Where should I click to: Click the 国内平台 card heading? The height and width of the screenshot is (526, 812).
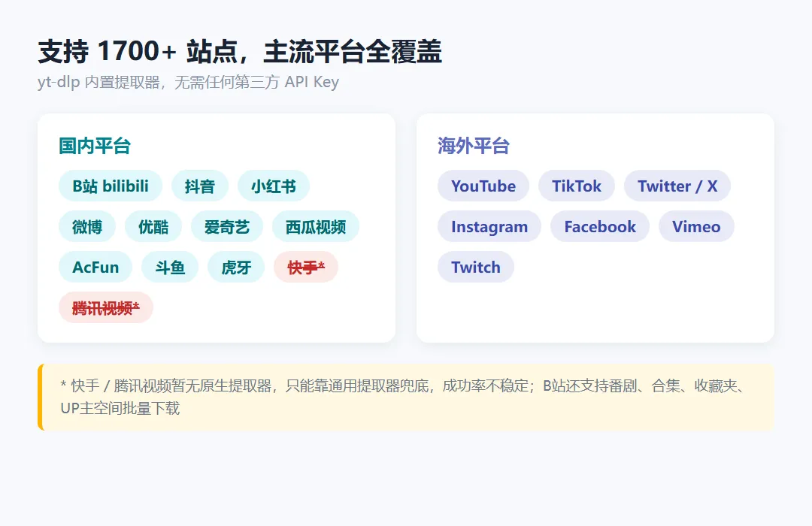tap(95, 146)
